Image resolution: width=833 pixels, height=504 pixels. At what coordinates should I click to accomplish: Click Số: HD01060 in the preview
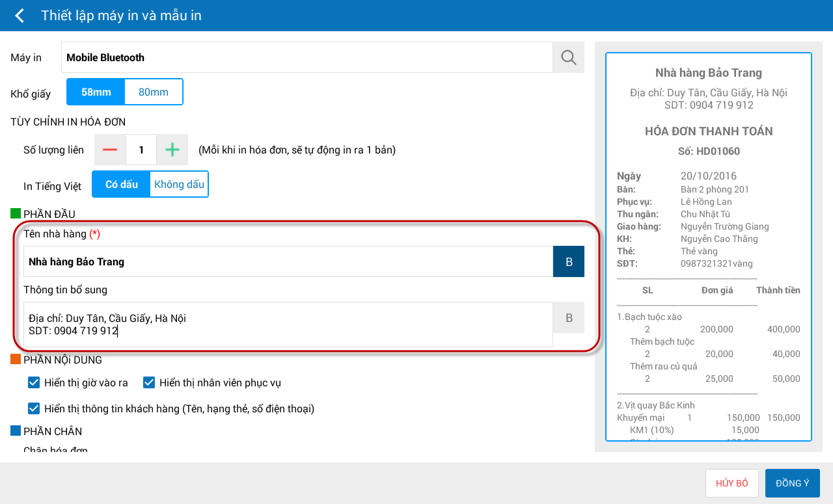pos(709,152)
